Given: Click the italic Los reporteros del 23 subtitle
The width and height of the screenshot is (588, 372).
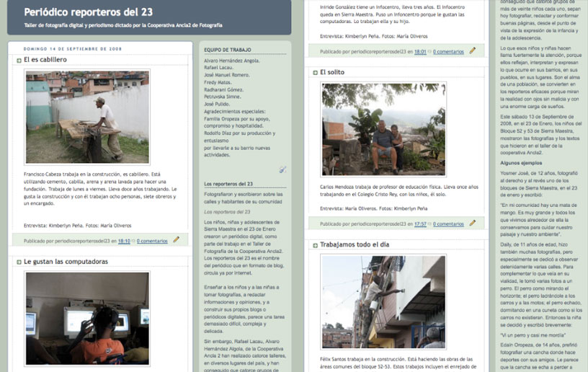Looking at the screenshot, I should 227,212.
